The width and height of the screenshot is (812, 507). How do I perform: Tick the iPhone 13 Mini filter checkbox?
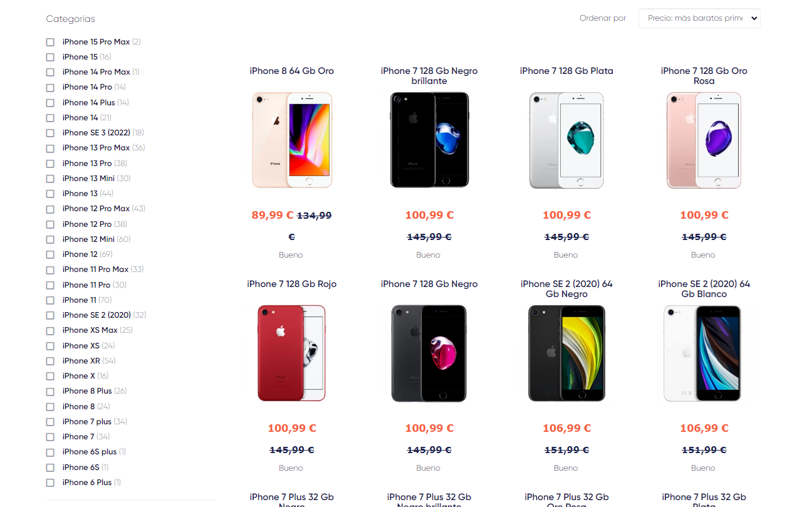pos(50,179)
